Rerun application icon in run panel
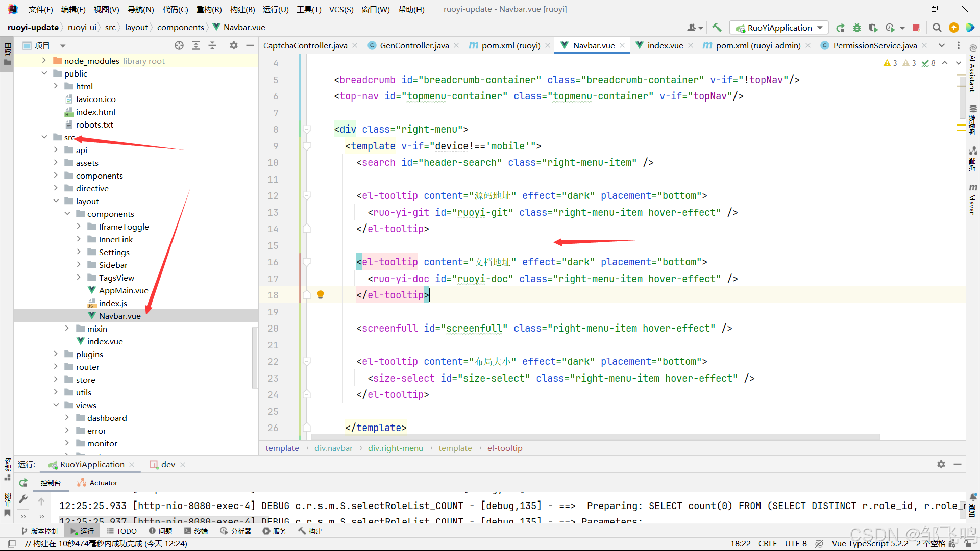 [23, 483]
